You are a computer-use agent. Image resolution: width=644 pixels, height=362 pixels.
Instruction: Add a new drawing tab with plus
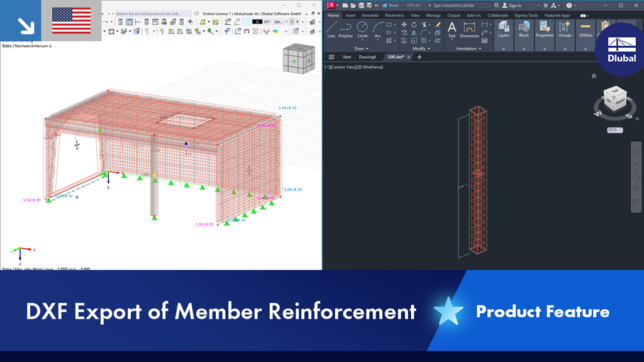point(419,57)
